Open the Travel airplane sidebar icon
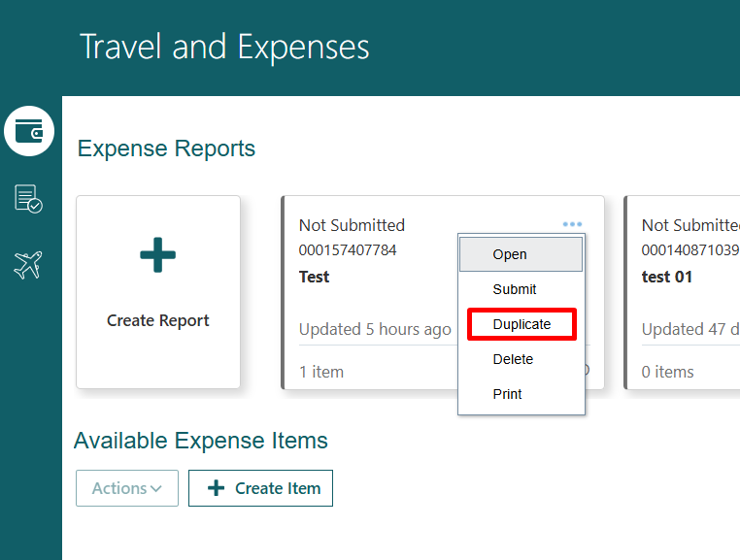 (28, 265)
